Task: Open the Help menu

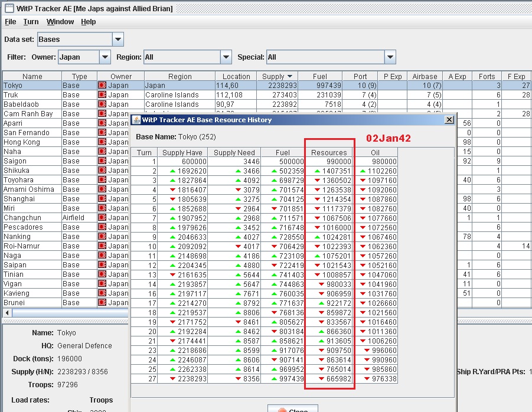Action: (88, 22)
